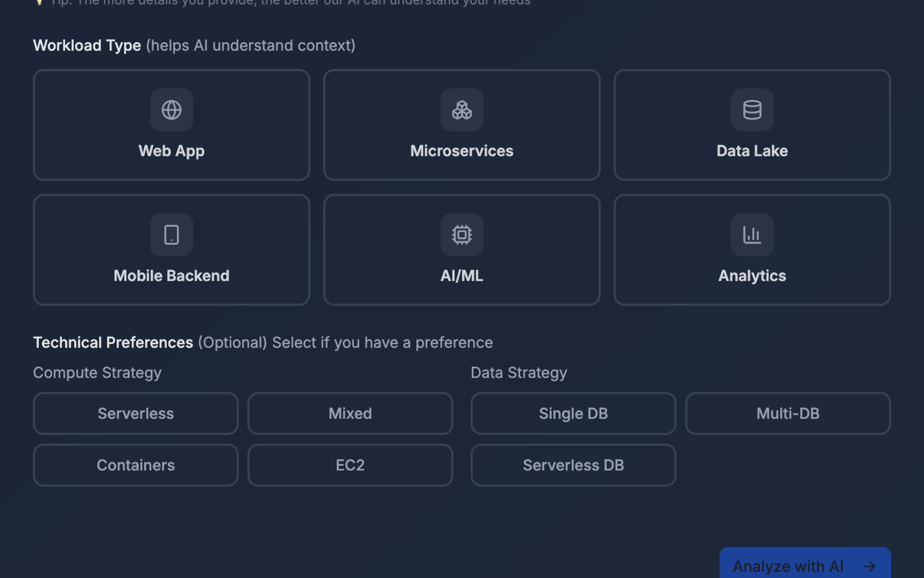Select the Mobile Backend workload label
Screen dimensions: 924x578
(x=171, y=276)
